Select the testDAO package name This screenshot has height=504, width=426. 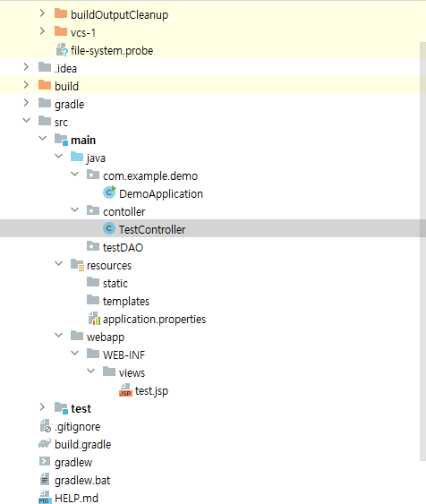pyautogui.click(x=123, y=247)
